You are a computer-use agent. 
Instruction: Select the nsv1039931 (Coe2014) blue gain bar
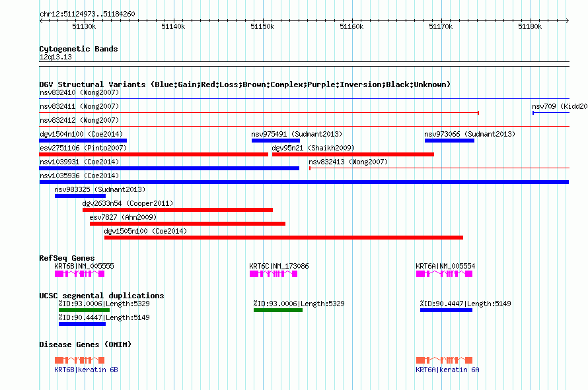click(169, 168)
